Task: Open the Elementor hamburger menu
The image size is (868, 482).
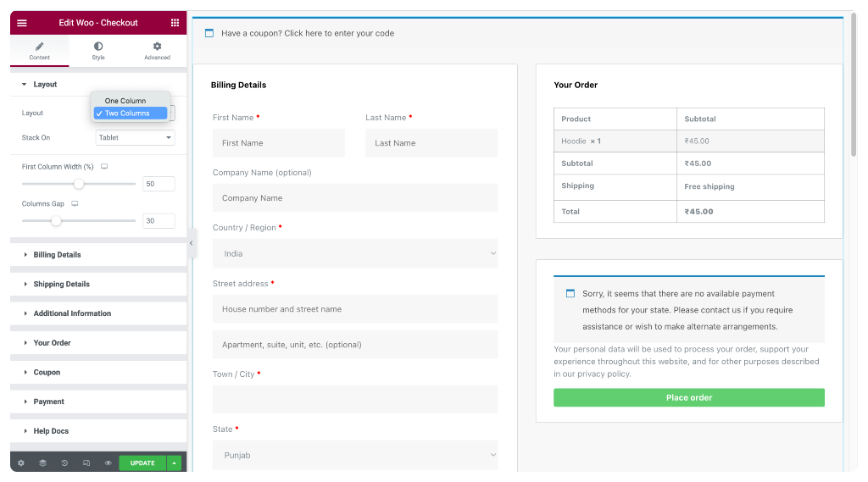Action: [21, 23]
